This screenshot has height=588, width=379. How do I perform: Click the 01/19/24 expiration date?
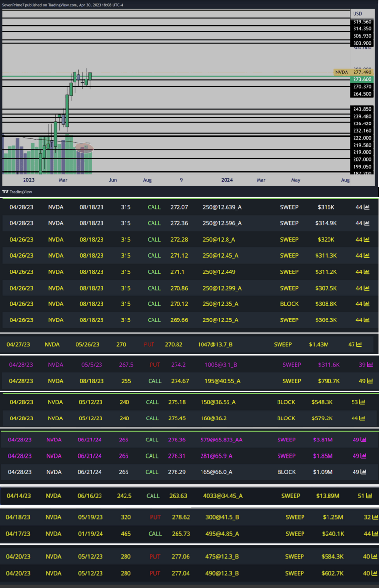(91, 533)
